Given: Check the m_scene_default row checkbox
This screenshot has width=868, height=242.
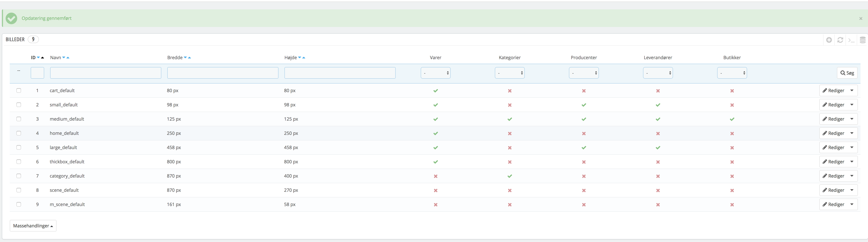Looking at the screenshot, I should click(x=19, y=204).
